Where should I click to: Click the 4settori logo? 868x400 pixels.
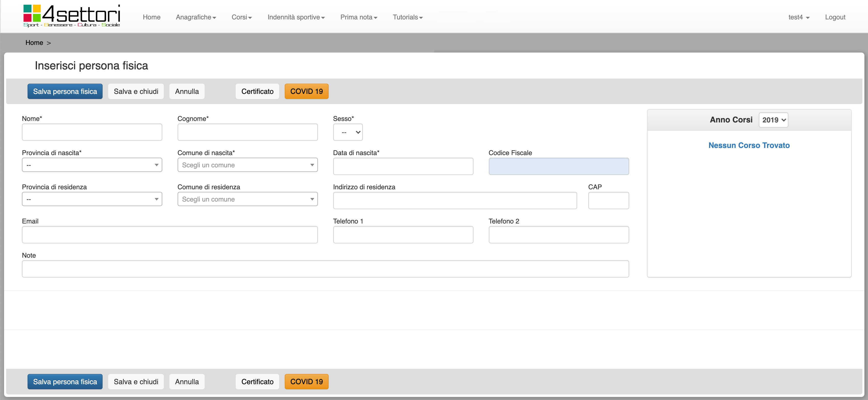coord(71,16)
